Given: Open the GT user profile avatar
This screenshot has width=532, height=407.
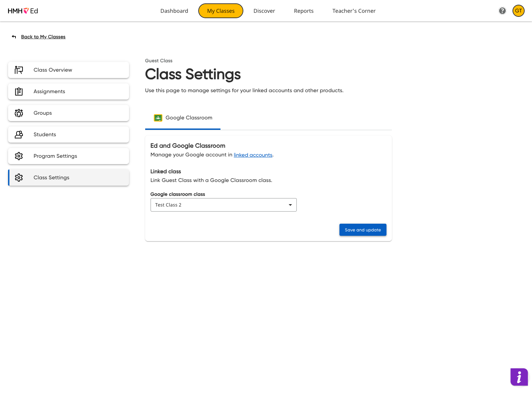Looking at the screenshot, I should (x=519, y=11).
